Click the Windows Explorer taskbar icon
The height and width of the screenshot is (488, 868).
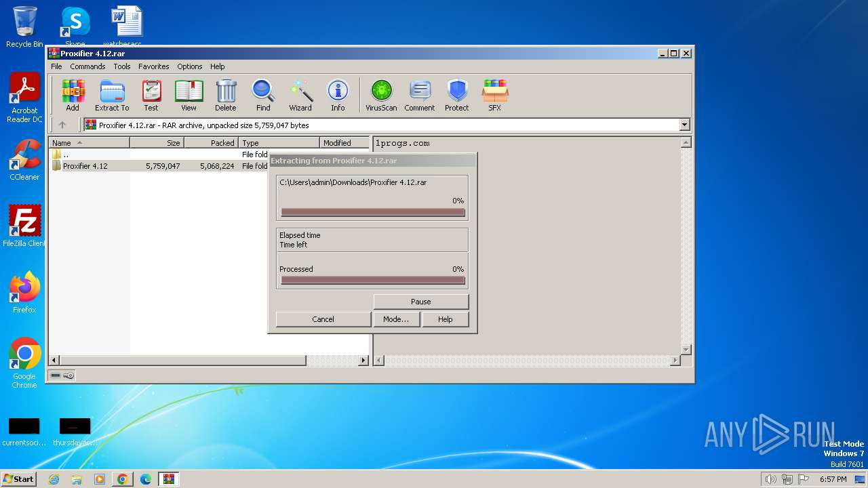tap(77, 479)
